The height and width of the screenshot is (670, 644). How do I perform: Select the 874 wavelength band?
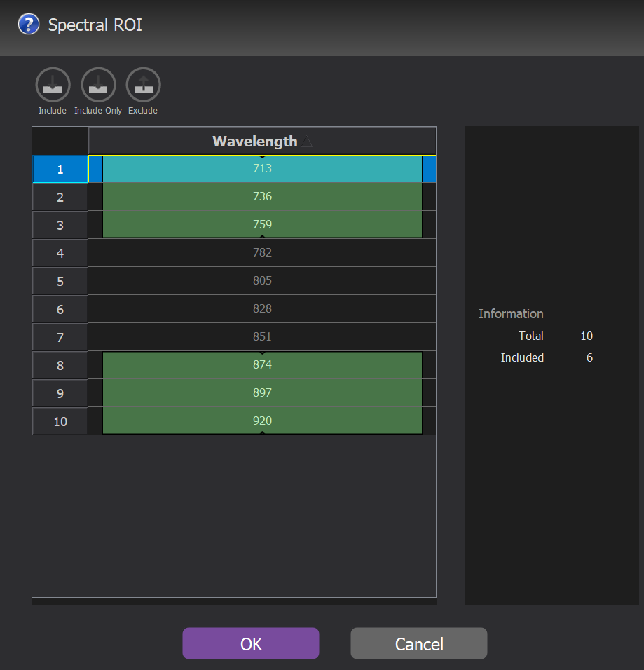click(x=262, y=365)
